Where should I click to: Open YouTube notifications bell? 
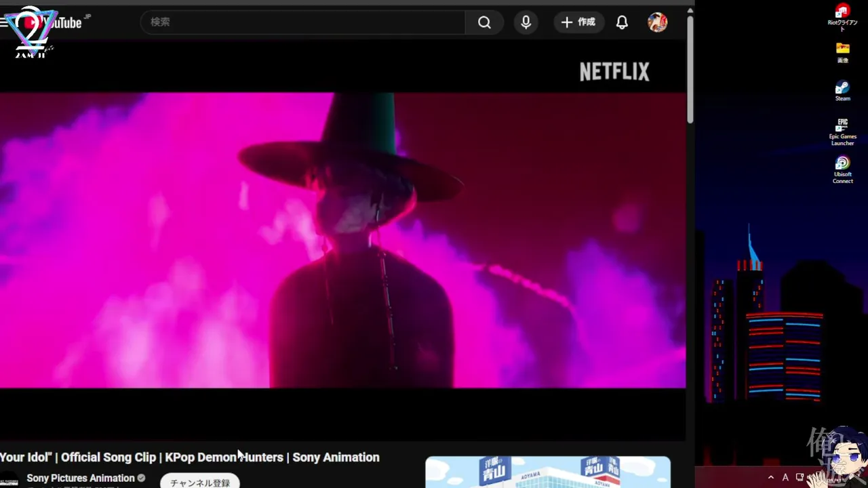click(622, 22)
